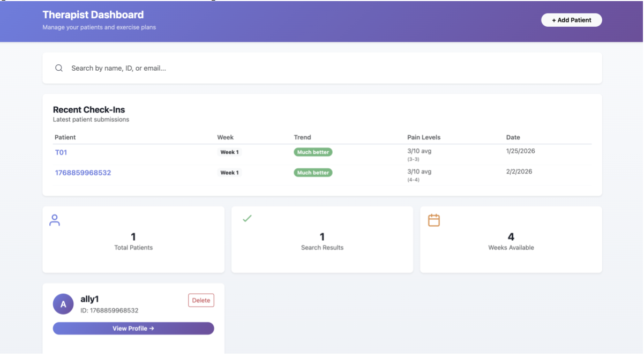Open patient T01 from Recent Check-Ins
This screenshot has height=357, width=644.
[x=61, y=152]
